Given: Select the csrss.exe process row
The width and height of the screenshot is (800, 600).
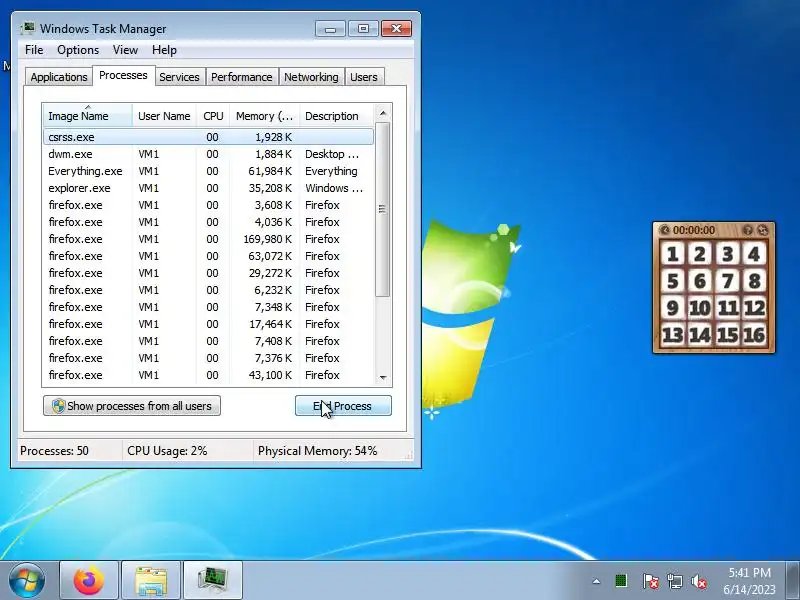Looking at the screenshot, I should (209, 137).
